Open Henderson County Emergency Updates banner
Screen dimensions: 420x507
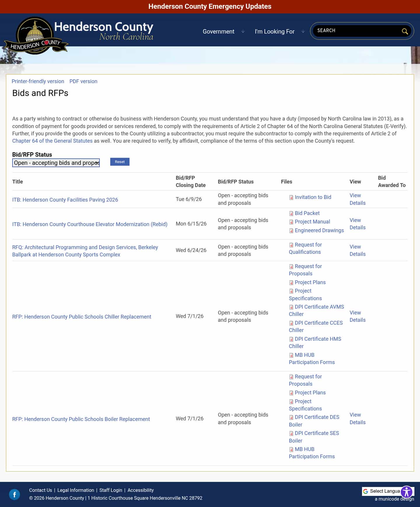(x=210, y=6)
